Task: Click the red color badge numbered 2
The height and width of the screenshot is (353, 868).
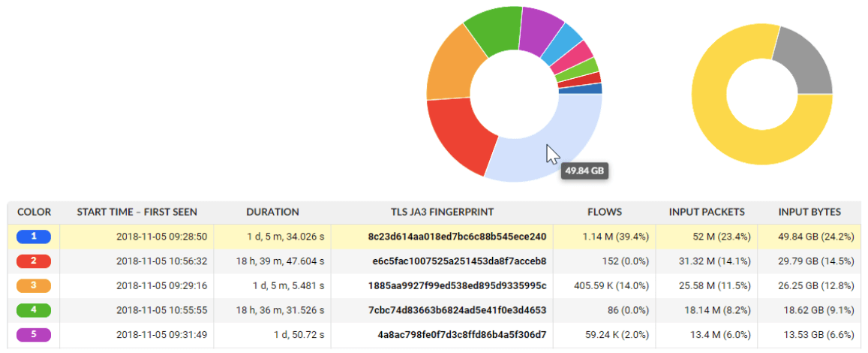Action: [34, 261]
